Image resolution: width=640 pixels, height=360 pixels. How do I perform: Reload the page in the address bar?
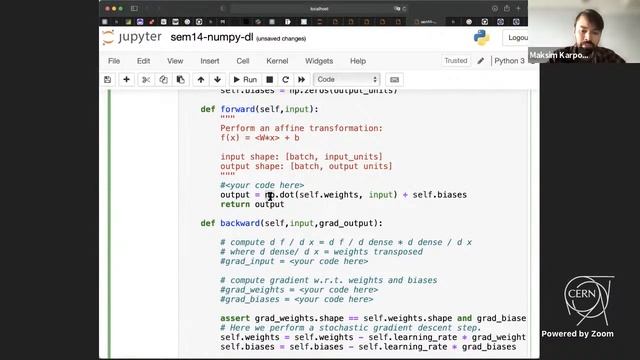[x=404, y=9]
